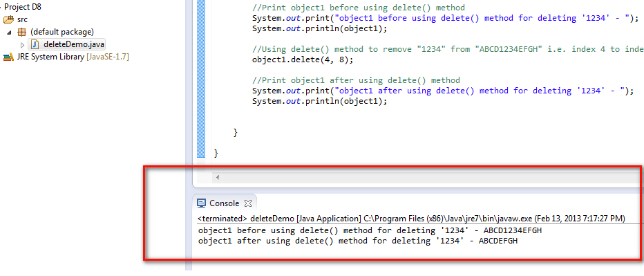Click console output ending ABCD1234EFGH
Screen dimensions: 644x276
click(370, 230)
